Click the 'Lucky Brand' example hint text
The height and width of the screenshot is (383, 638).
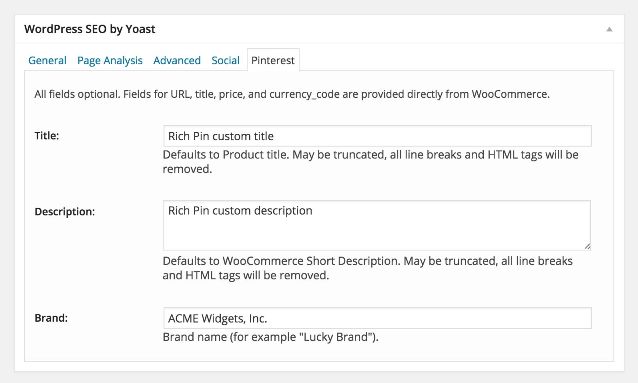tap(271, 337)
